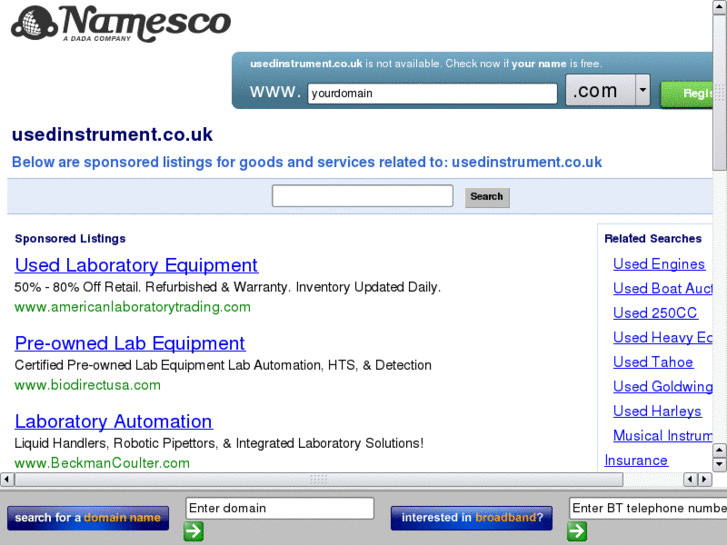
Task: Open Used Harleys related search
Action: pos(657,411)
